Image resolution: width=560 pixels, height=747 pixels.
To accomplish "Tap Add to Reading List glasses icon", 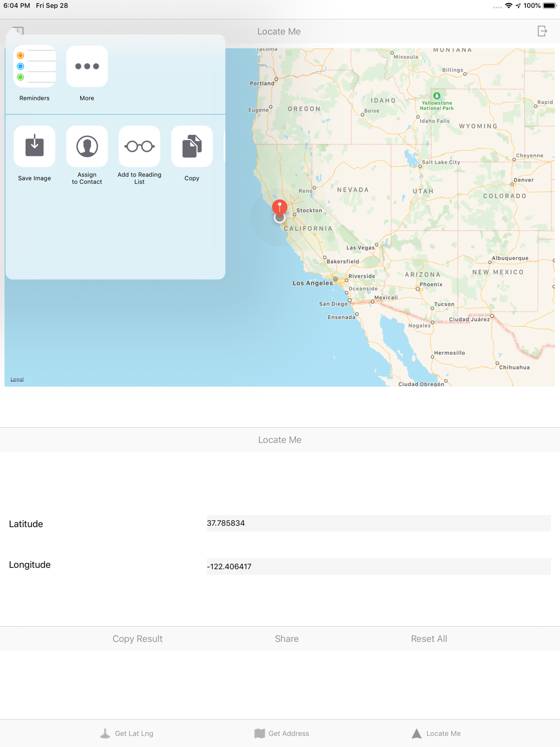I will [139, 147].
